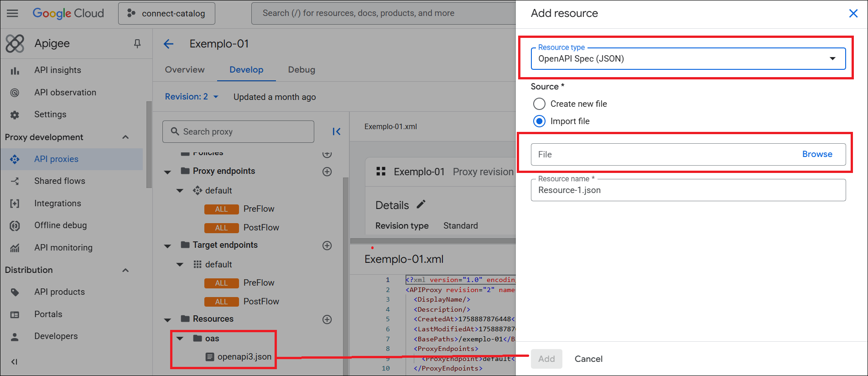
Task: Open the Shared flows icon
Action: 15,181
